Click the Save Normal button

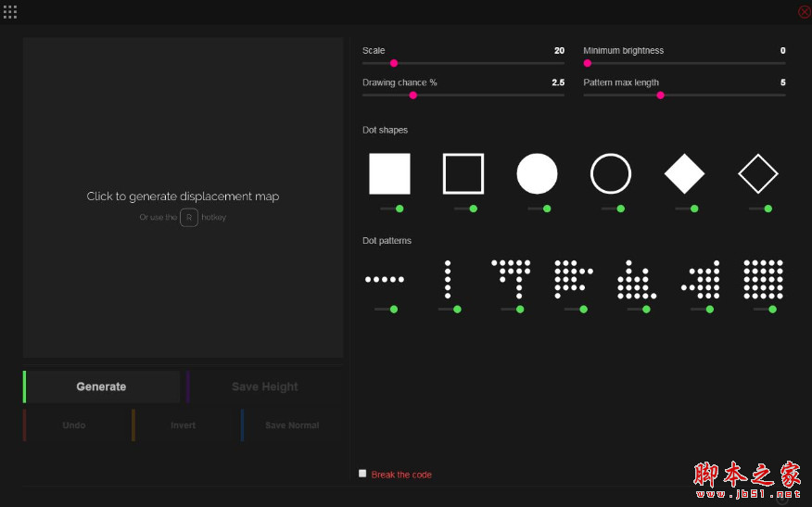click(x=292, y=425)
